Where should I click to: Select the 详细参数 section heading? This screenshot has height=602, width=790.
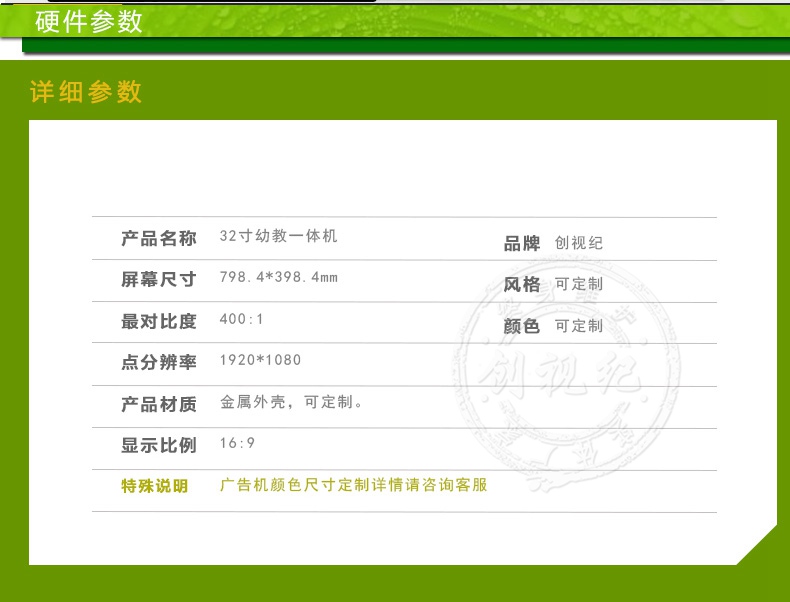pyautogui.click(x=86, y=92)
